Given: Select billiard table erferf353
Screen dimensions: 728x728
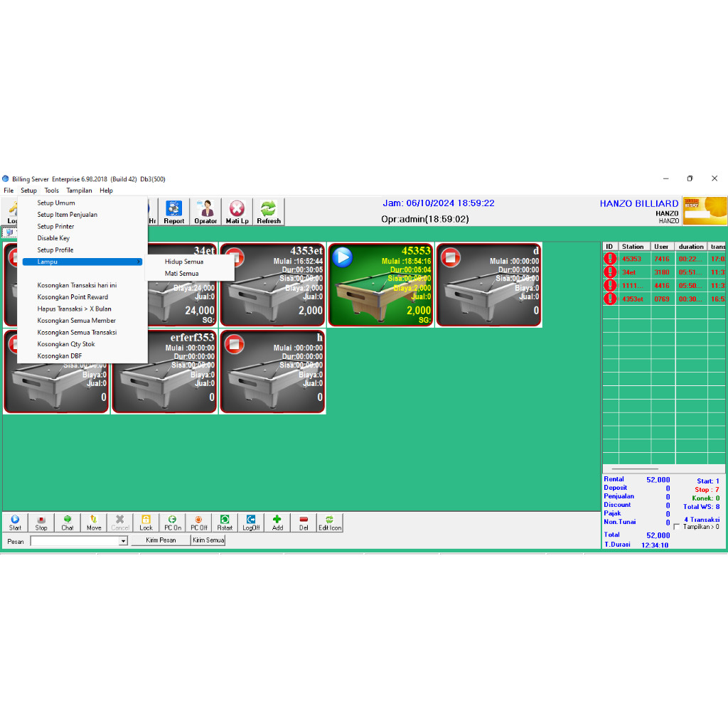Looking at the screenshot, I should coord(164,371).
